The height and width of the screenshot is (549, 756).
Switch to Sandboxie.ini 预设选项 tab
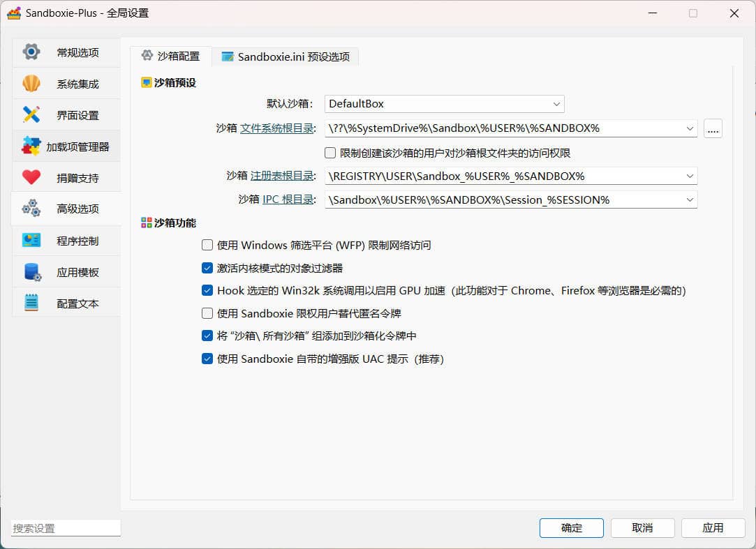286,57
